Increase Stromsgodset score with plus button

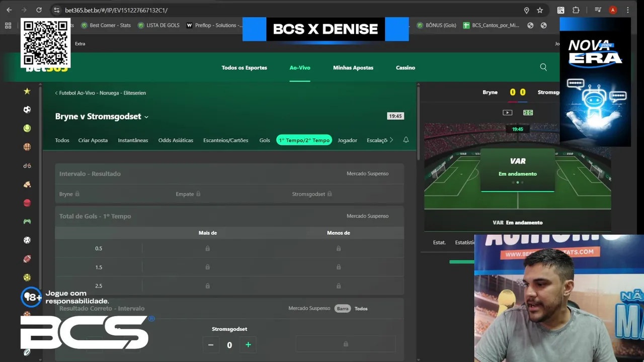[248, 344]
